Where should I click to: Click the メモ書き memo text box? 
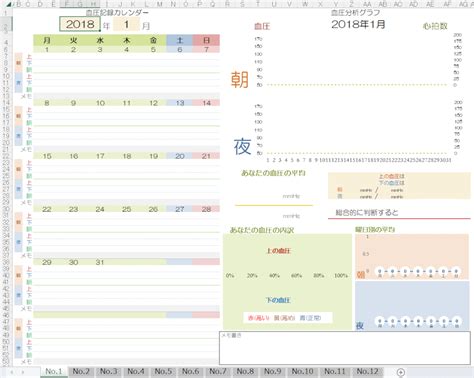click(345, 348)
